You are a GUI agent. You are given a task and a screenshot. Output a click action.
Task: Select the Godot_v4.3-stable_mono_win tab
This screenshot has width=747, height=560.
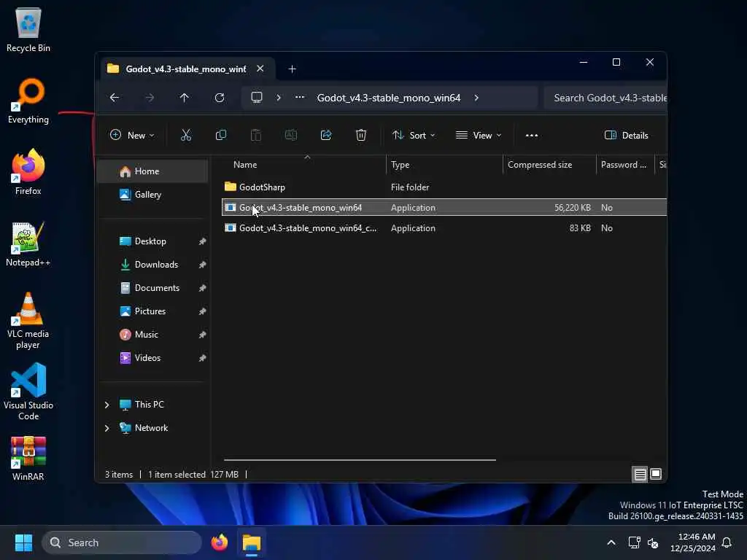click(186, 69)
